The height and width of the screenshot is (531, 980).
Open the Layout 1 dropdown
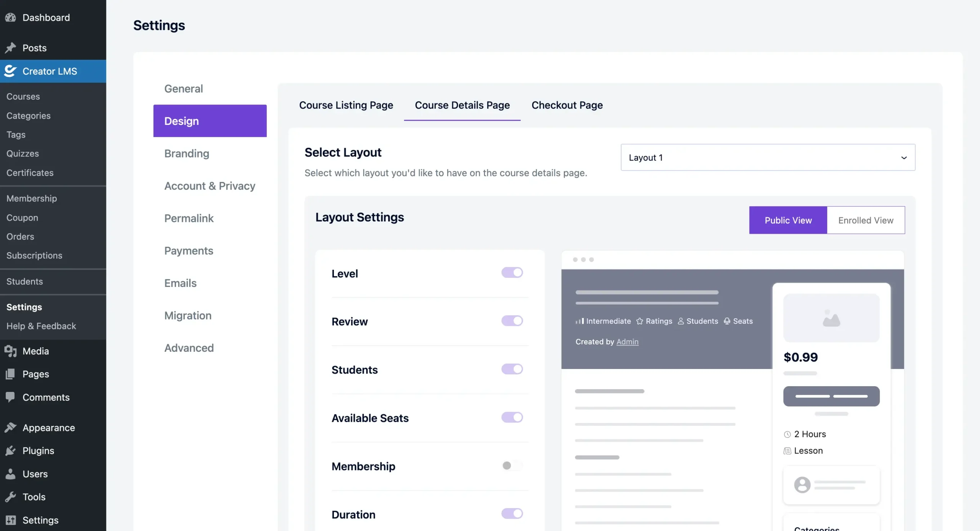768,157
